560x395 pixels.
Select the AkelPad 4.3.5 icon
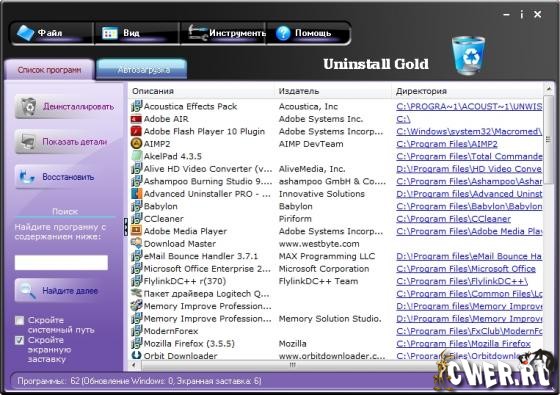pos(136,156)
